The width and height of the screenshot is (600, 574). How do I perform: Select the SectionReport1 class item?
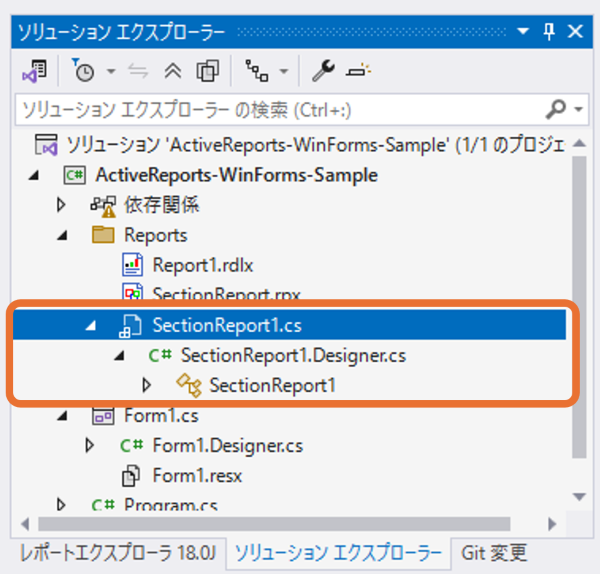pyautogui.click(x=273, y=385)
